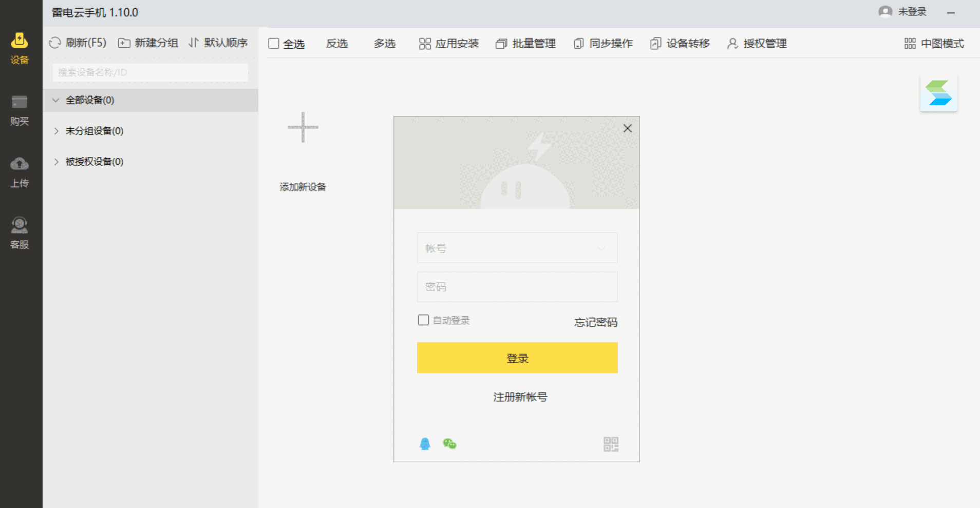
Task: Click the 登录 login button
Action: [x=517, y=358]
